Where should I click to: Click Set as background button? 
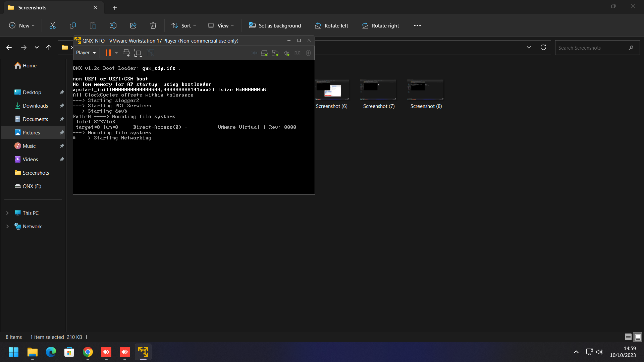click(275, 25)
